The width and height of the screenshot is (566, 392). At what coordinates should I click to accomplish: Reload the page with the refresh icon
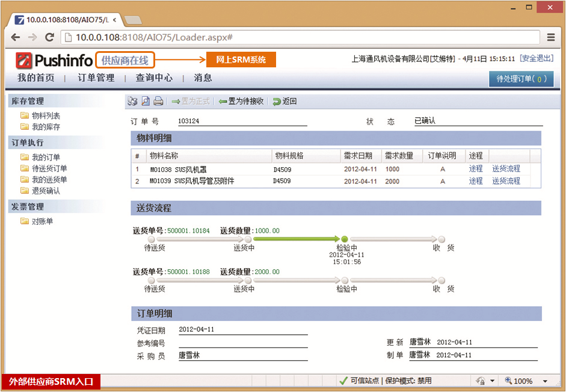49,37
